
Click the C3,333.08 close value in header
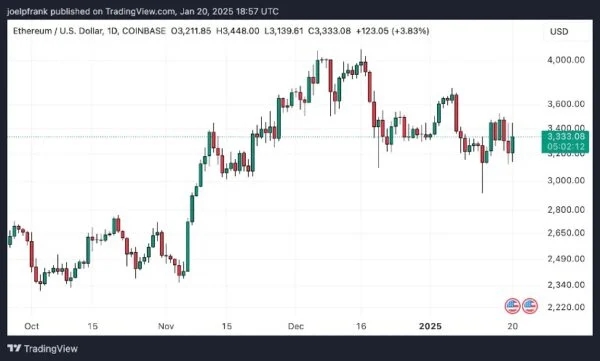tap(329, 31)
